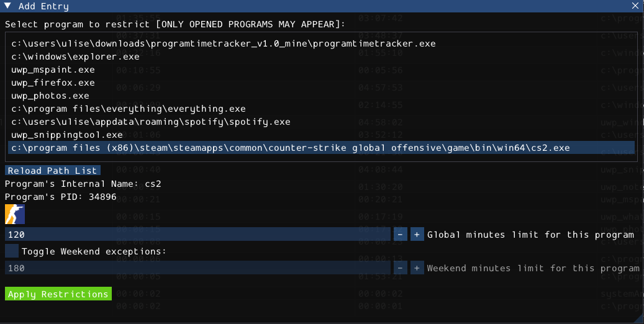
Task: Enable Toggle Weekend exceptions checkbox
Action: coord(12,251)
